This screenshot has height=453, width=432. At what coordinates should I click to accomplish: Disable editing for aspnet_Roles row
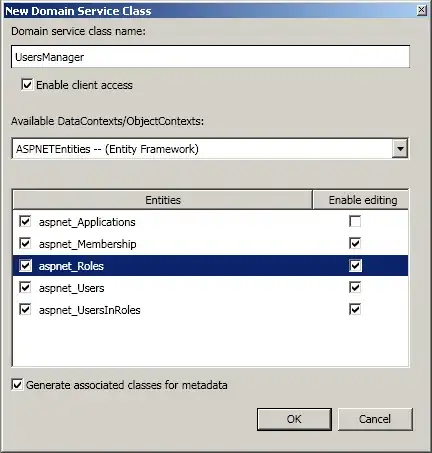point(355,266)
